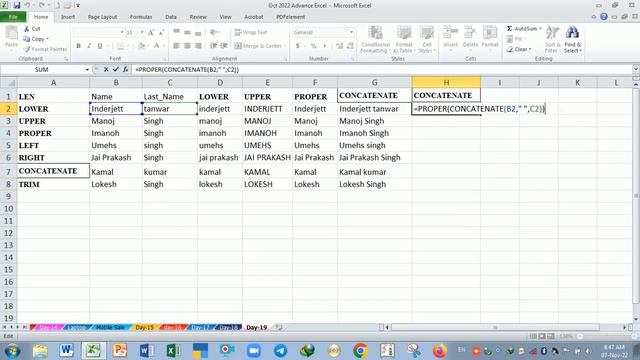
Task: Switch to the Day-15 sheet tab
Action: (144, 327)
